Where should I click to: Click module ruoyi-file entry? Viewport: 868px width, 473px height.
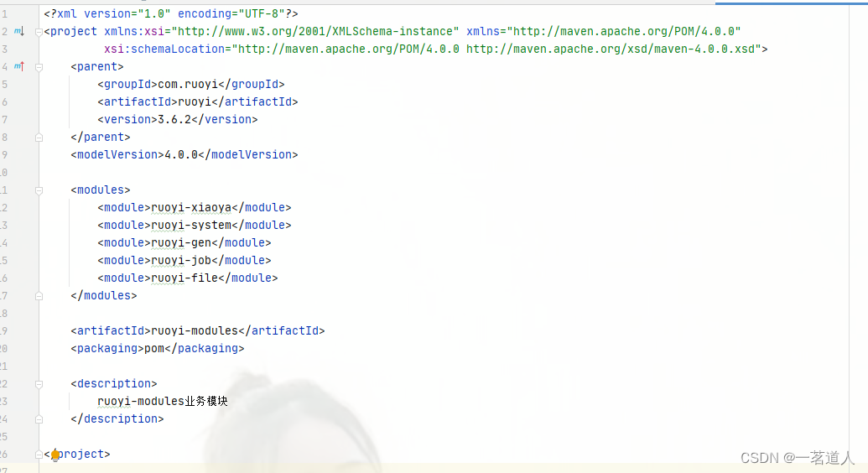point(188,278)
